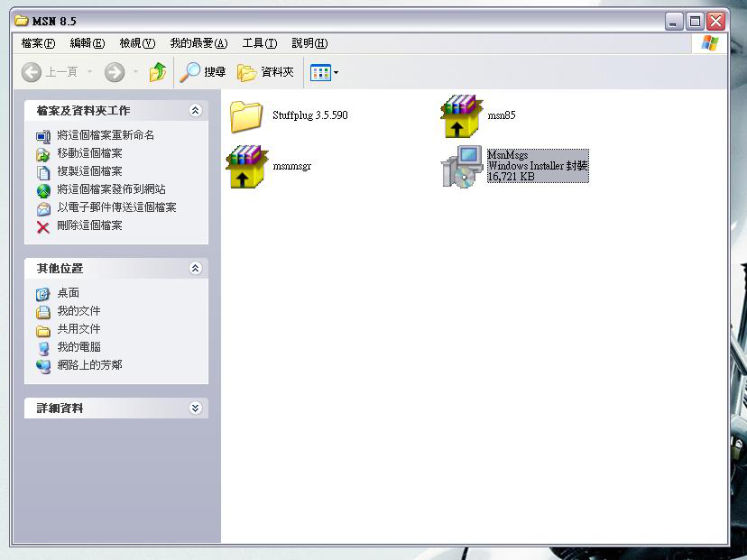Click the copy file task icon
Viewport: 747px width, 560px height.
[x=43, y=172]
